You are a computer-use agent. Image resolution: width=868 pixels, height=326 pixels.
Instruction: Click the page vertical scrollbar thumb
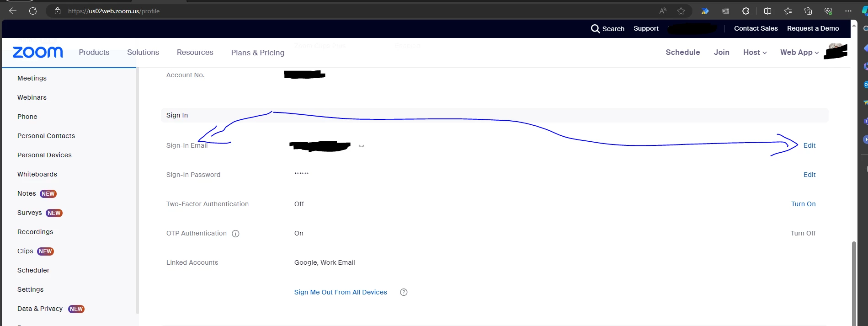point(854,283)
